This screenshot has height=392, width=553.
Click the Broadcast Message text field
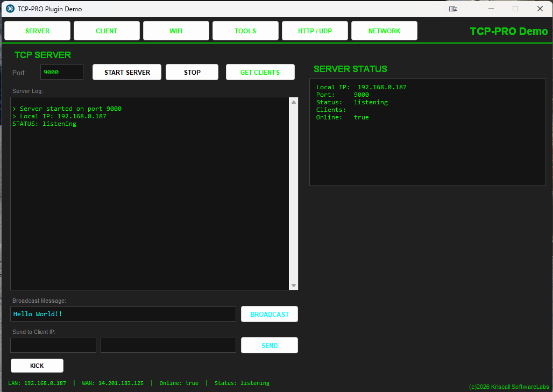tap(123, 314)
